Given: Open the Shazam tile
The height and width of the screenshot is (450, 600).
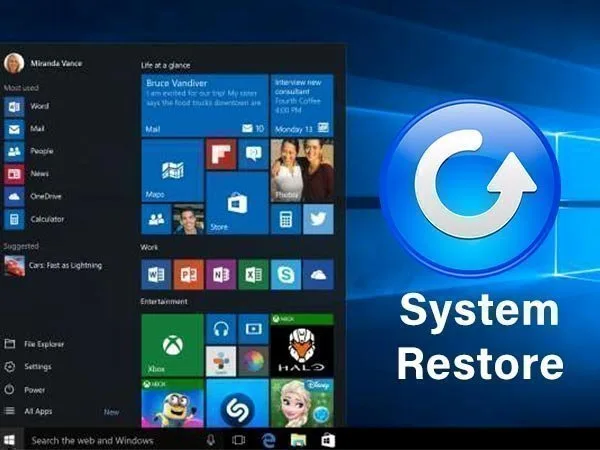Looking at the screenshot, I should pyautogui.click(x=237, y=403).
